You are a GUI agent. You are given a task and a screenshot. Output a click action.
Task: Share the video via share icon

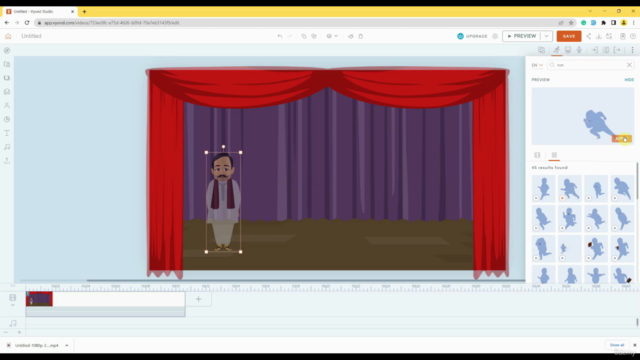pyautogui.click(x=589, y=36)
